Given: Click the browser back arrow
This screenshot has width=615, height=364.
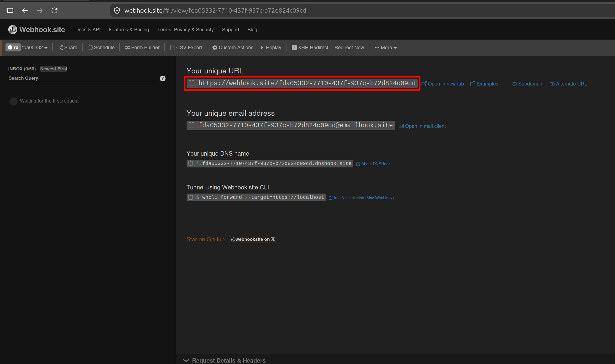Looking at the screenshot, I should coord(25,10).
